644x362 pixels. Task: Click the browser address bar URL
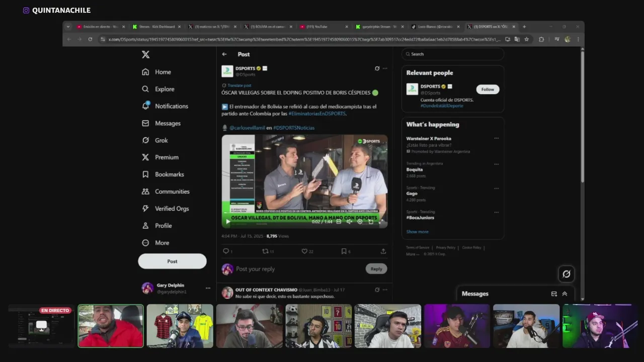pos(304,39)
